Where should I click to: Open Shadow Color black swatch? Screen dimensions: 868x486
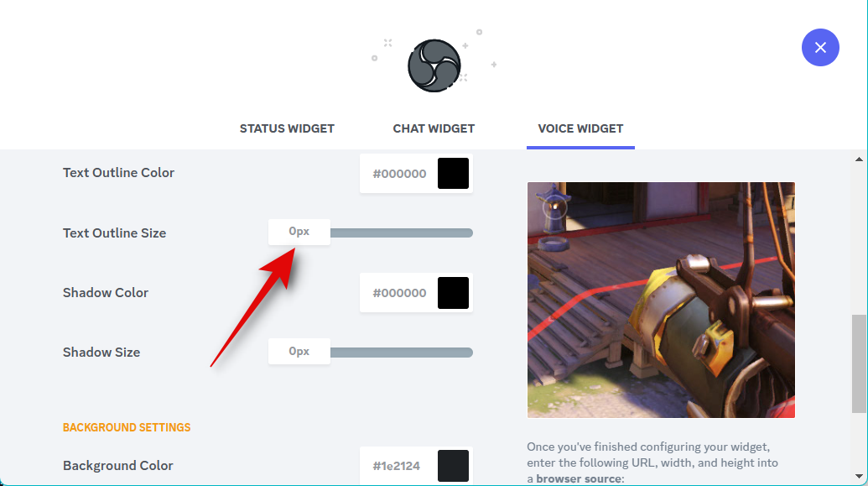click(453, 293)
